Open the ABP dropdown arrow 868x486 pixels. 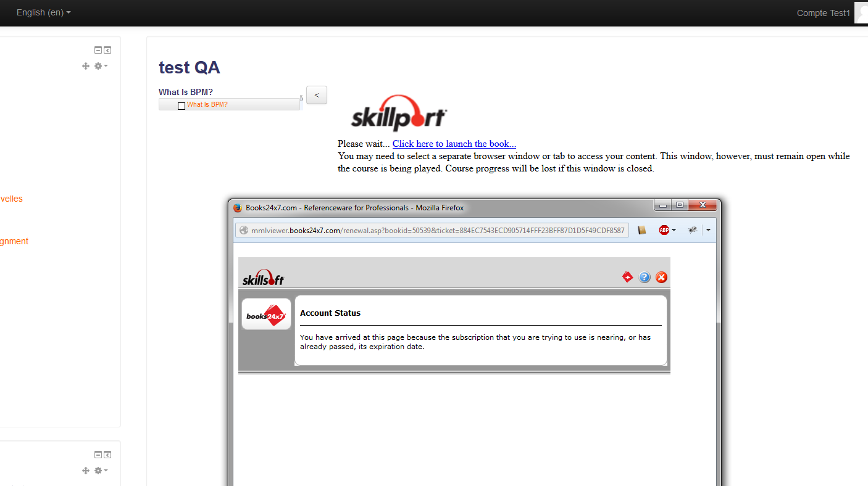(x=674, y=230)
